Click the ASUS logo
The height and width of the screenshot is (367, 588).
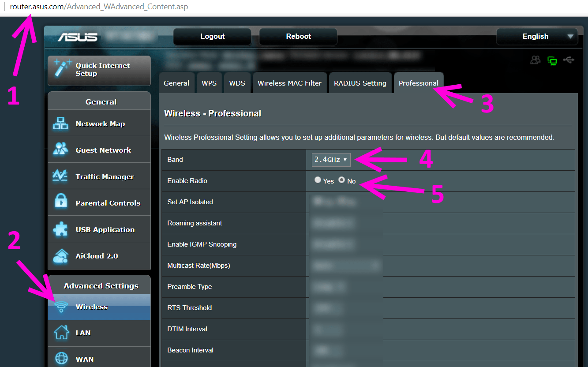(x=78, y=37)
